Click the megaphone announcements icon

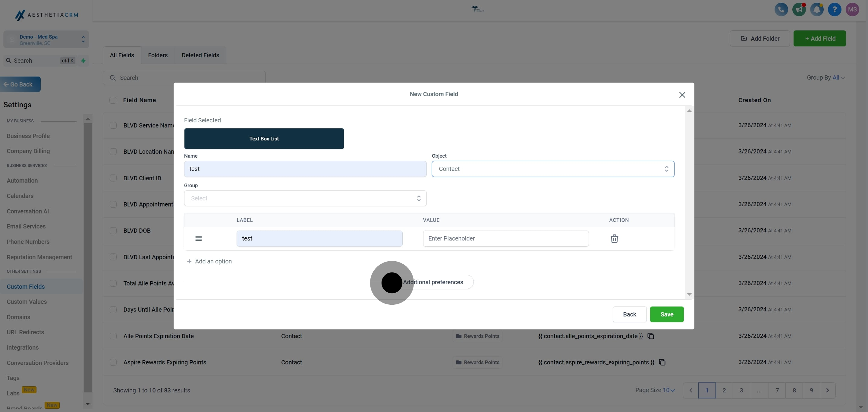tap(799, 9)
